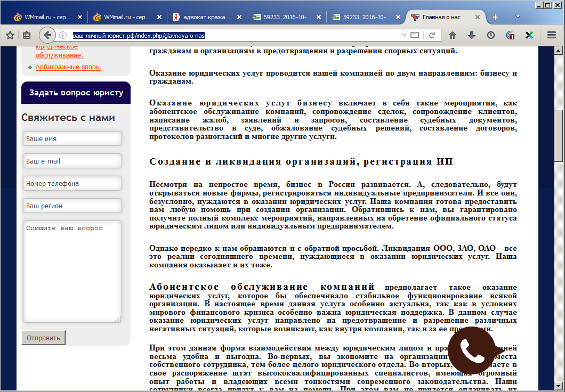Viewport: 565px width, 392px height.
Task: Close the second 59233_2016-10 tab
Action: point(398,17)
